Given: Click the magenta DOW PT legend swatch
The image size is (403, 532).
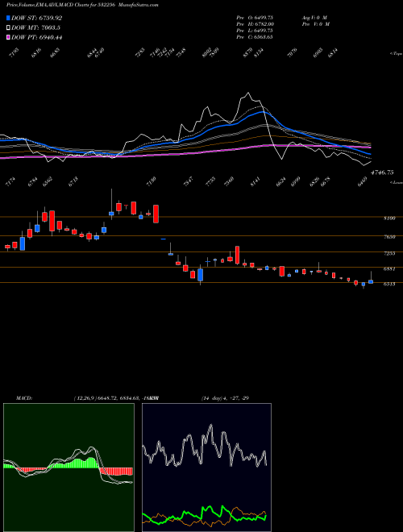Looking at the screenshot, I should point(8,37).
